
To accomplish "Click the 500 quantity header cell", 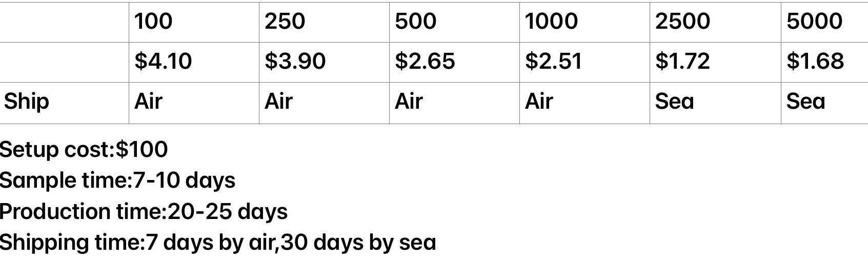I will click(454, 22).
